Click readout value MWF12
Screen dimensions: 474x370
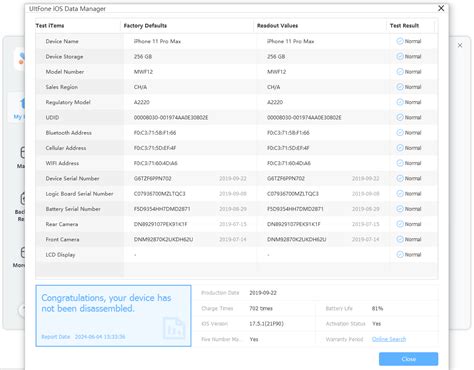coord(277,72)
